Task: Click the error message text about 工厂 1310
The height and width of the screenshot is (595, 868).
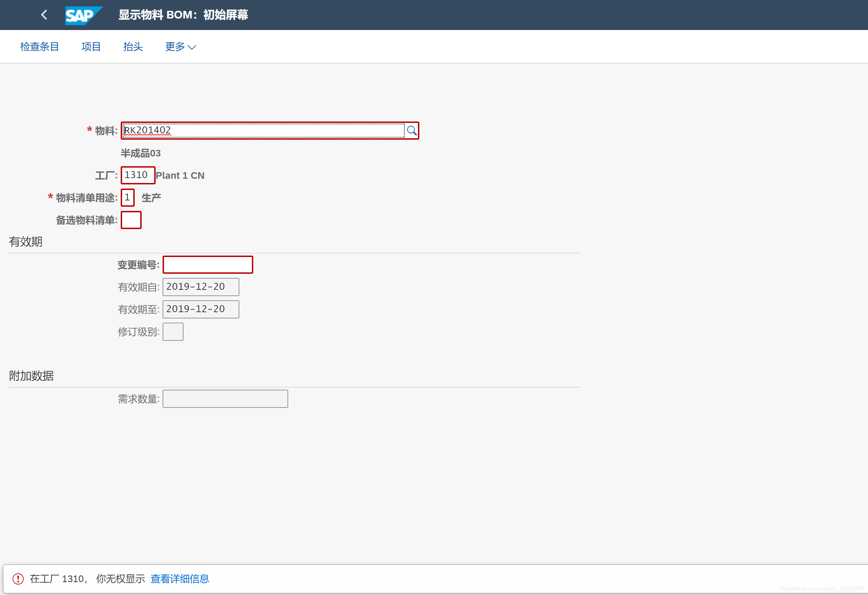Action: click(88, 579)
